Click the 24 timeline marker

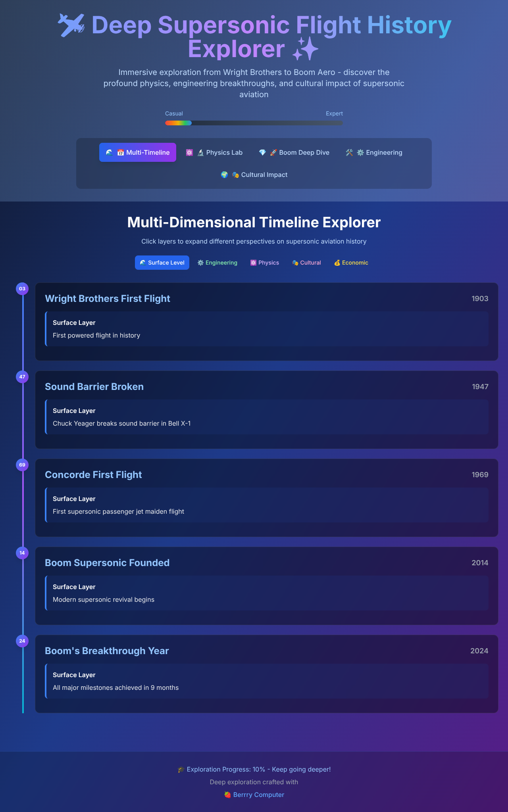(22, 641)
